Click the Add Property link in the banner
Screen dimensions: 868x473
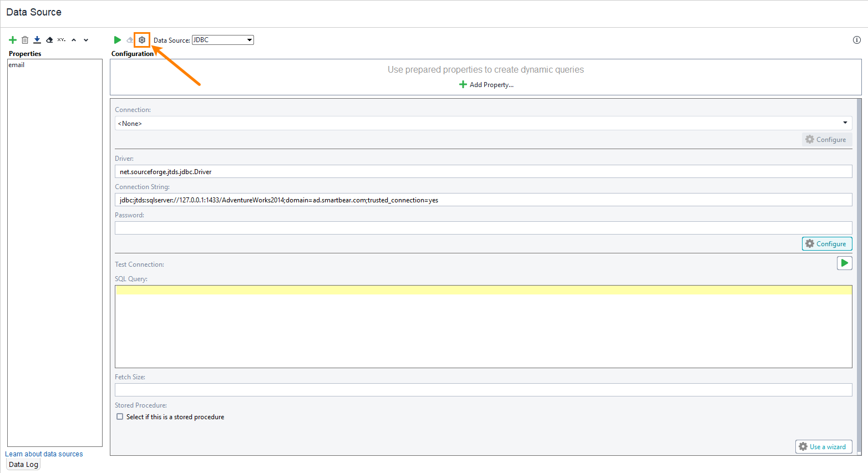486,84
